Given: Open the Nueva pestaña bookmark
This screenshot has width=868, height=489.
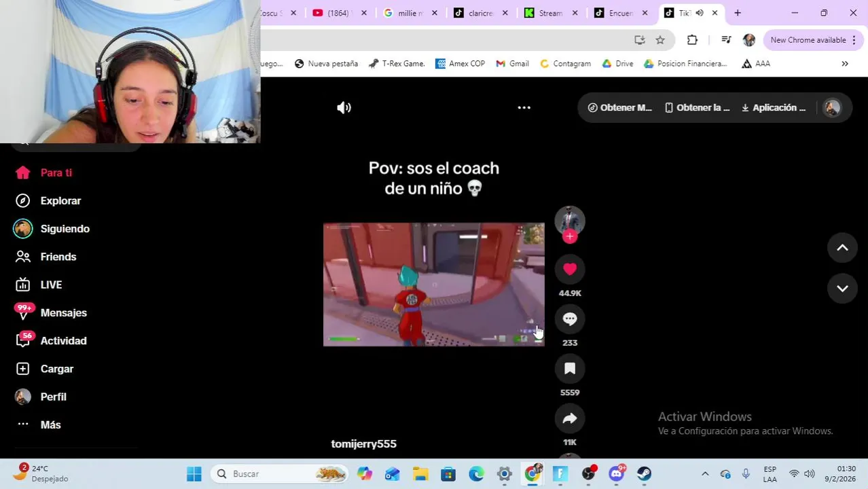Looking at the screenshot, I should [326, 63].
